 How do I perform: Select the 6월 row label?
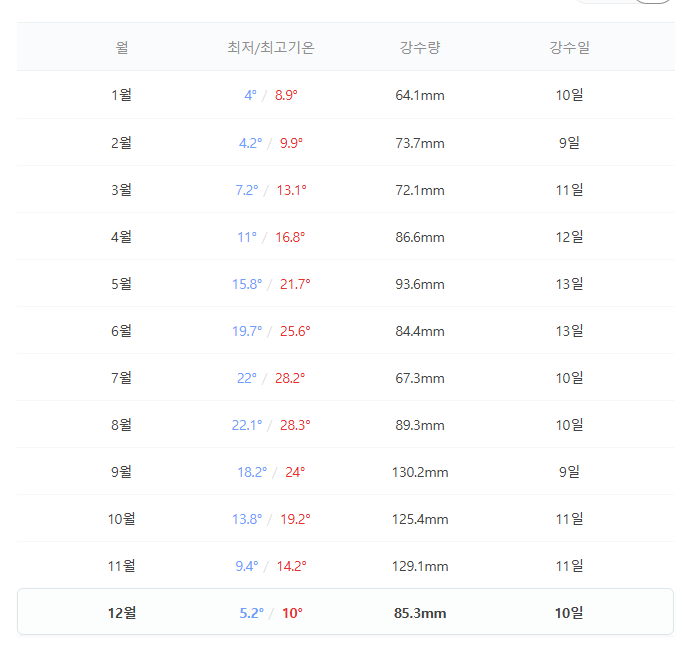pyautogui.click(x=122, y=331)
